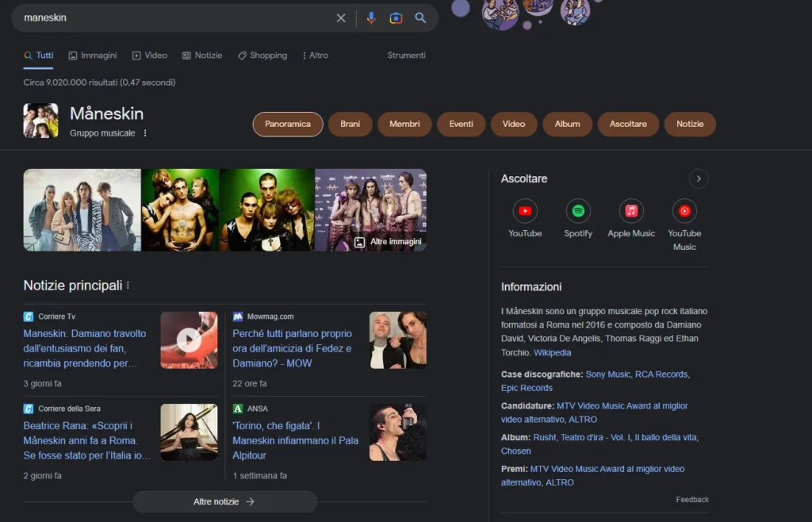The image size is (812, 522).
Task: Click into the maneskin search field
Action: (176, 18)
